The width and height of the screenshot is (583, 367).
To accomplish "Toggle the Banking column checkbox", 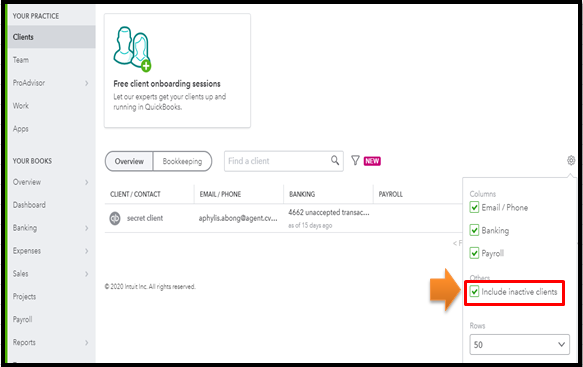I will [474, 230].
